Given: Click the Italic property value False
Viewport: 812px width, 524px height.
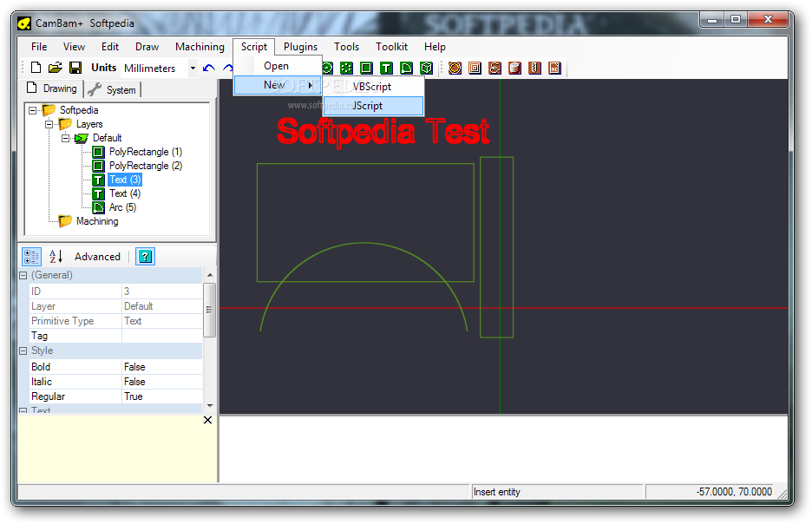Looking at the screenshot, I should 162,382.
